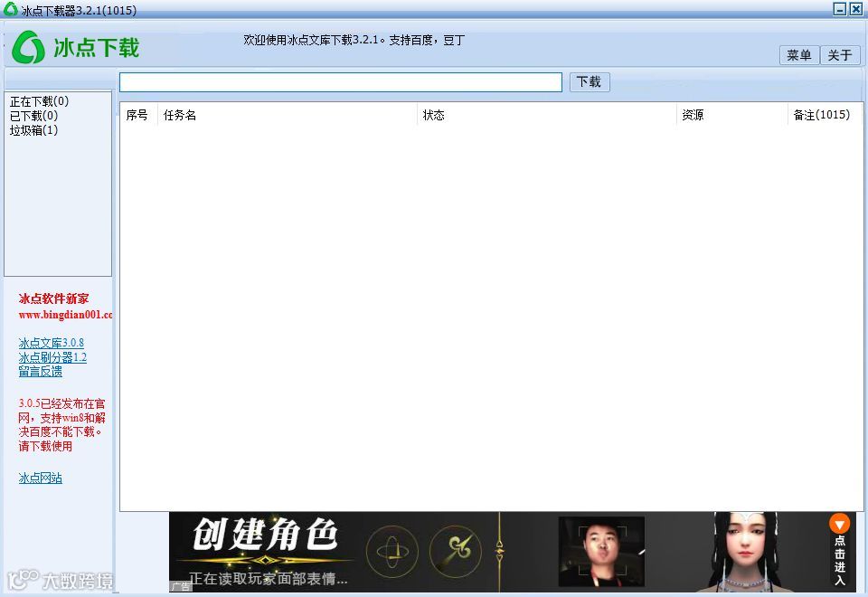Open the 菜单 menu button
This screenshot has height=597, width=868.
pos(798,55)
